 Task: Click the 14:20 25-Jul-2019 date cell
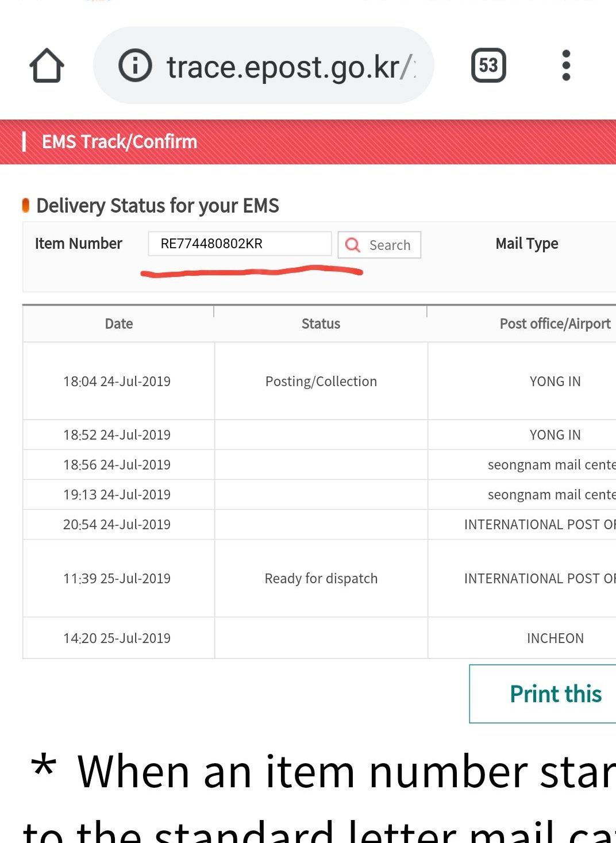pos(118,638)
